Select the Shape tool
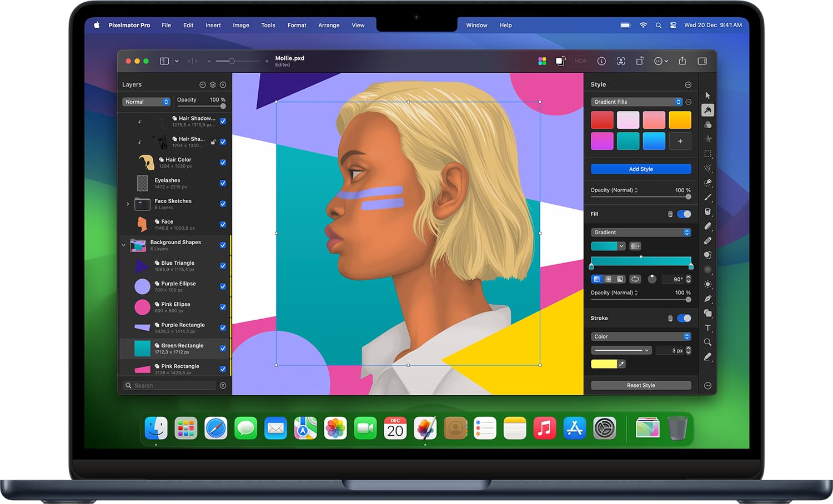 (x=707, y=313)
